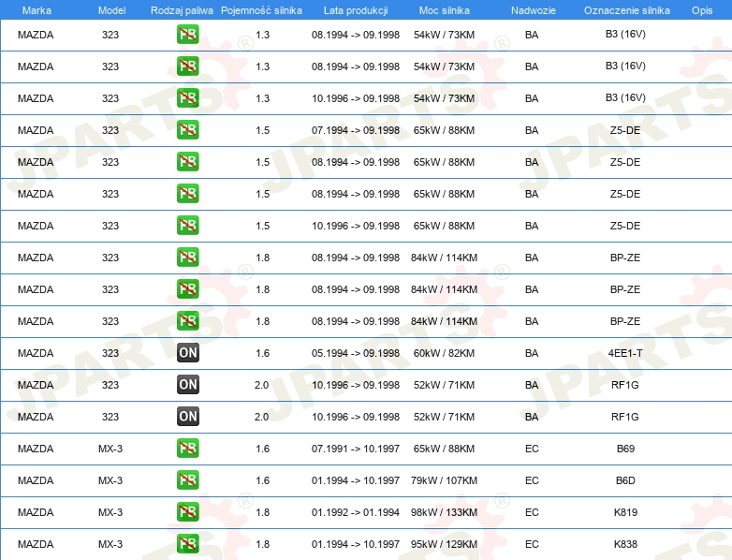This screenshot has height=560, width=732.
Task: Click the production years cell in B6D row
Action: (356, 480)
